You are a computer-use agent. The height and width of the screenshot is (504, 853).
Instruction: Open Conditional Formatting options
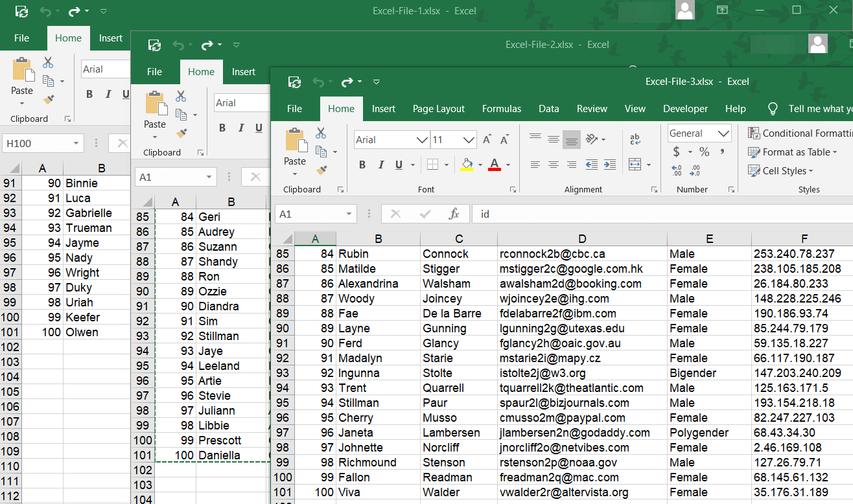tap(799, 133)
